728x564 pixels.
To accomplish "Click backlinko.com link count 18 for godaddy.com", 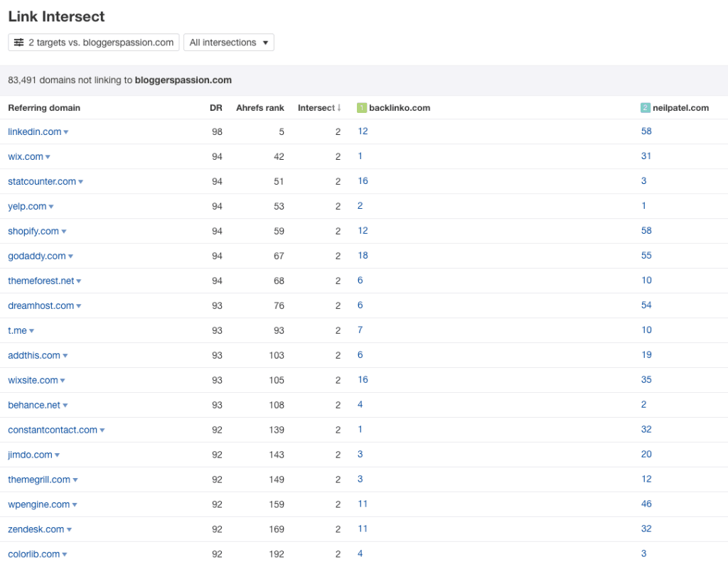I will (x=363, y=256).
